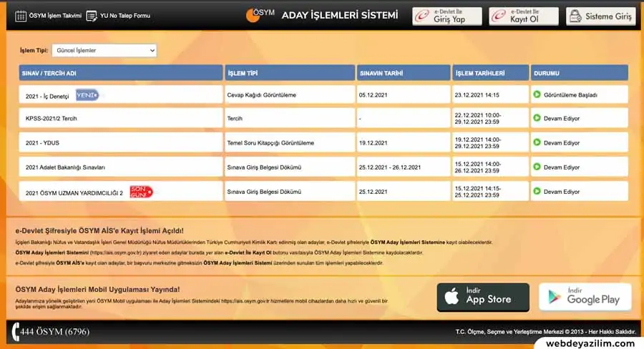
Task: Click the ADAY İŞLEMLERİ SİSTEMİ title
Action: point(340,16)
